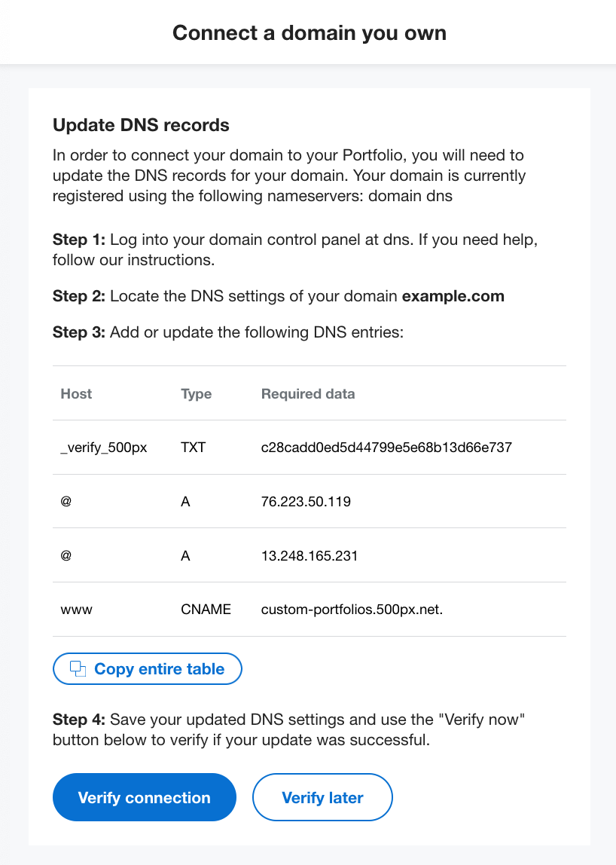Click the IP address 76.223.50.119
The width and height of the screenshot is (616, 865).
pos(306,502)
